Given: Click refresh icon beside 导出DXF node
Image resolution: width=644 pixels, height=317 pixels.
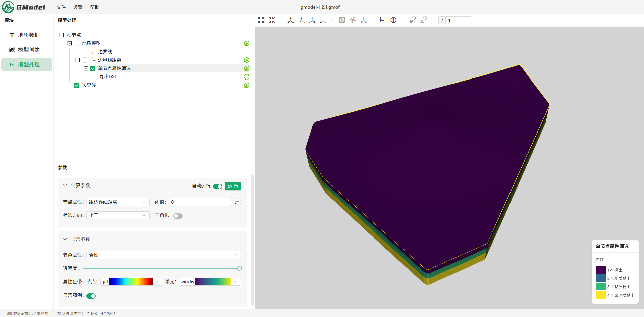Looking at the screenshot, I should [x=247, y=77].
